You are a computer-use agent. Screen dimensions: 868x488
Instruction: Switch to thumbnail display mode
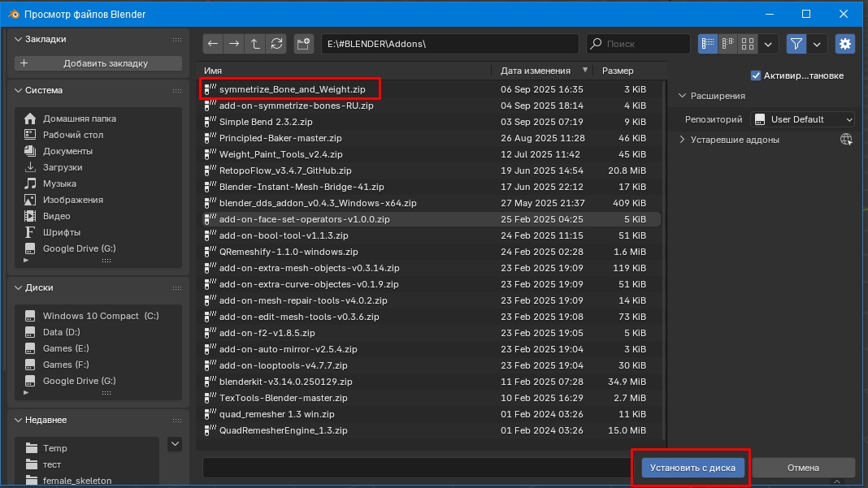tap(748, 44)
